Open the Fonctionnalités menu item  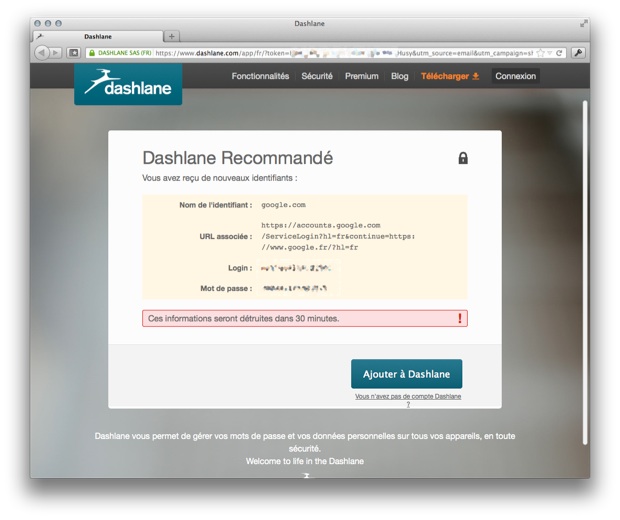pyautogui.click(x=260, y=76)
